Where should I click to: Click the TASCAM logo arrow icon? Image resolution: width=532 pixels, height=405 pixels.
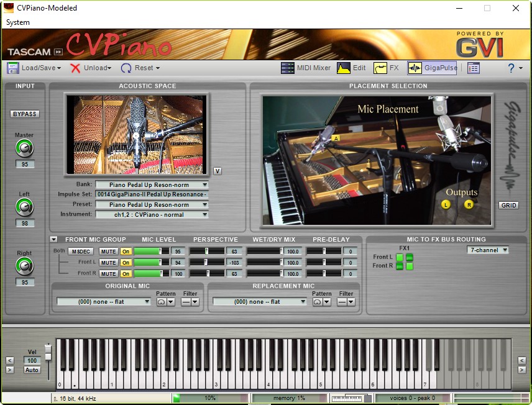(x=58, y=52)
